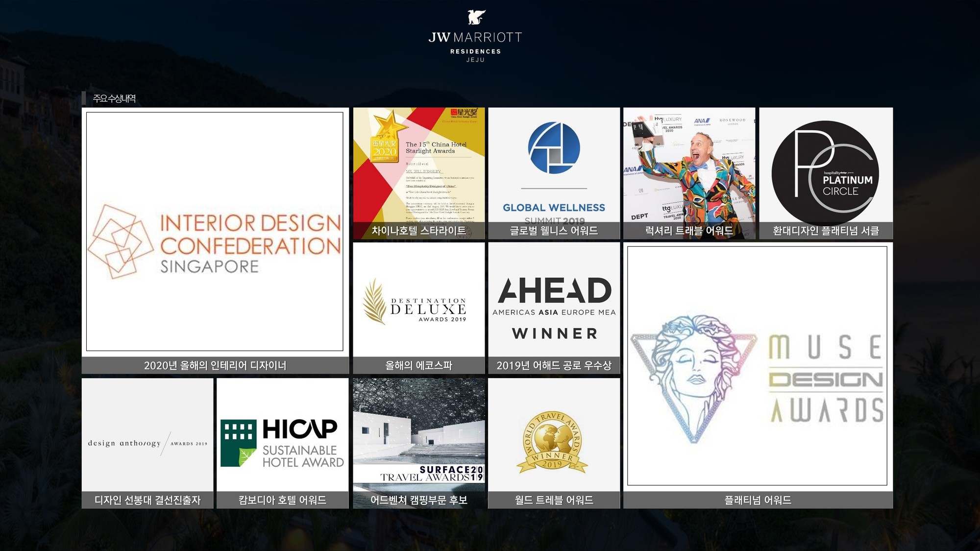
Task: Click the 어드벤쳐 캠핑부문 후보 caption
Action: pyautogui.click(x=419, y=500)
